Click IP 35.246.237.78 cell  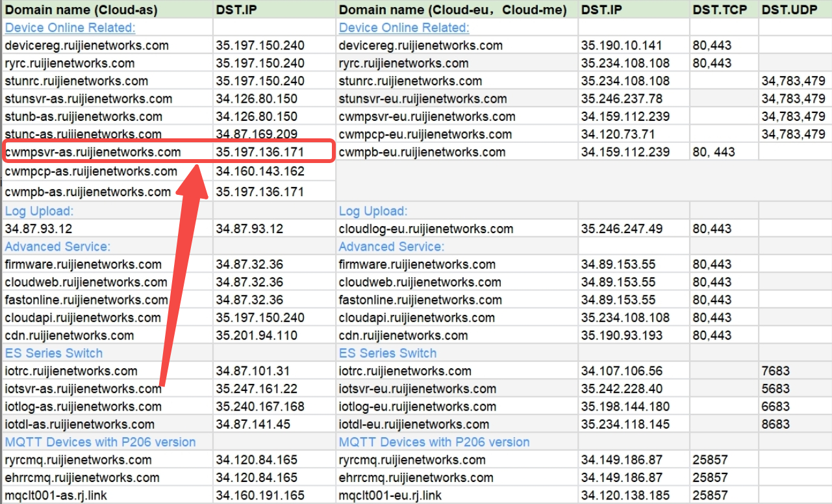tap(634, 99)
